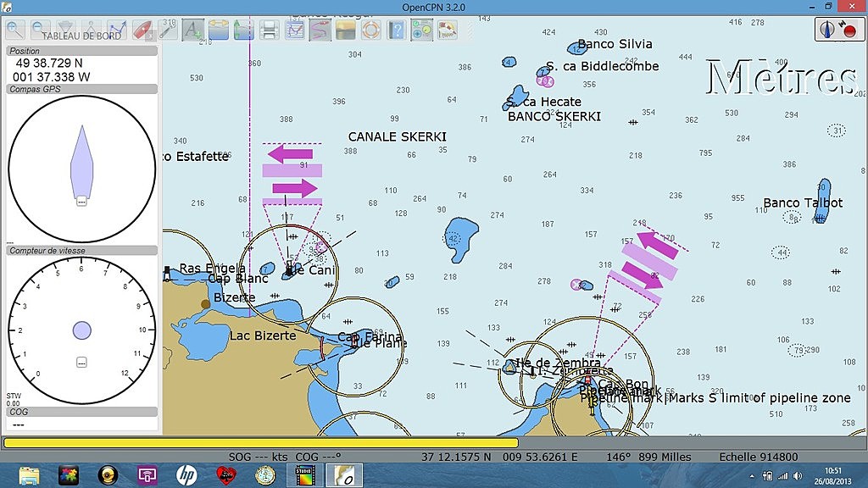The width and height of the screenshot is (868, 488).
Task: Click the Métres depth units label
Action: pos(782,77)
